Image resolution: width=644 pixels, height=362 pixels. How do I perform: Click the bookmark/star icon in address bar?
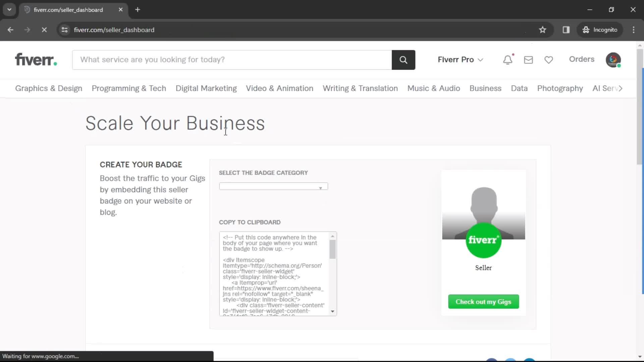(543, 29)
